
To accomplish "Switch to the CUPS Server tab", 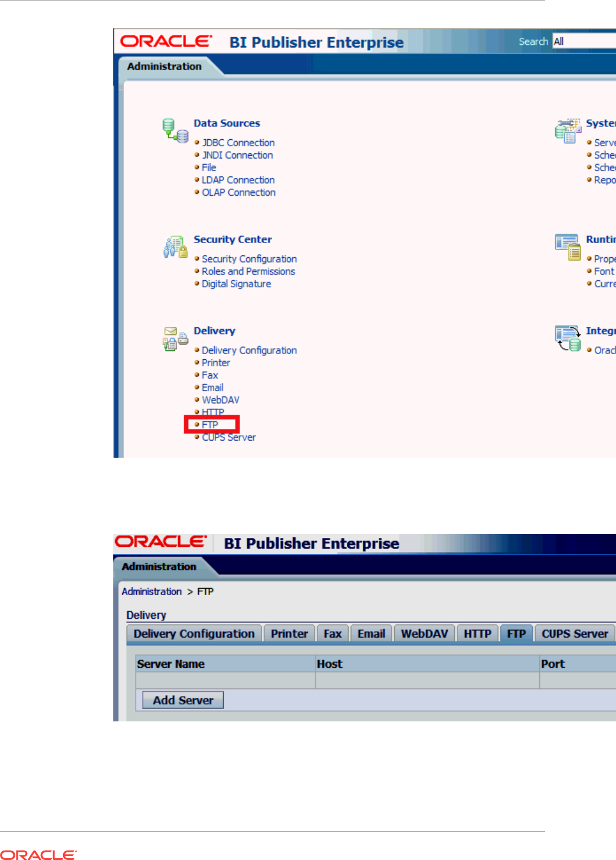I will 575,633.
